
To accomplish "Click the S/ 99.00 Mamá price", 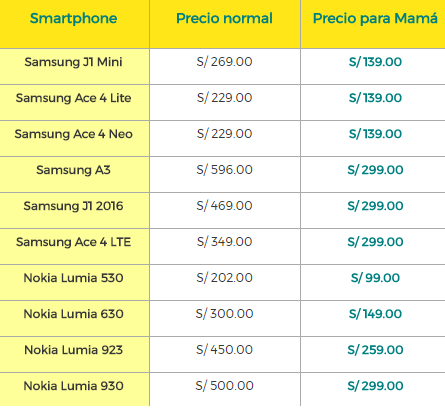I will point(375,278).
